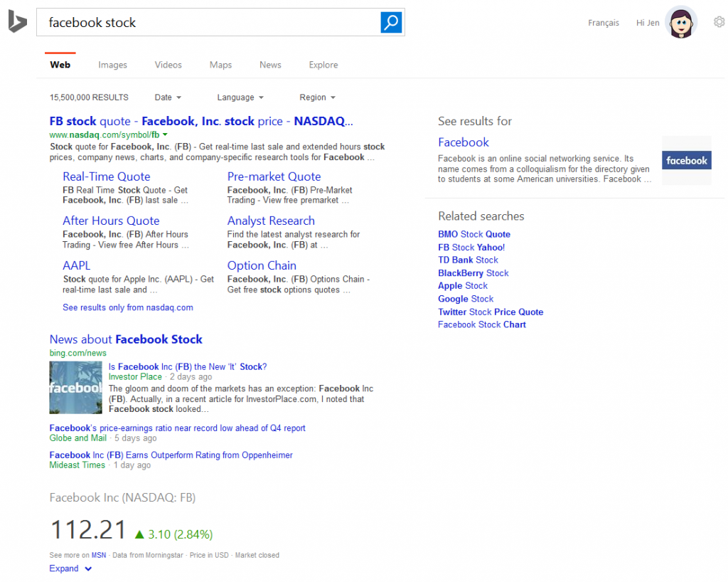This screenshot has width=728, height=582.
Task: Open the Apple Stock related search
Action: [x=462, y=285]
